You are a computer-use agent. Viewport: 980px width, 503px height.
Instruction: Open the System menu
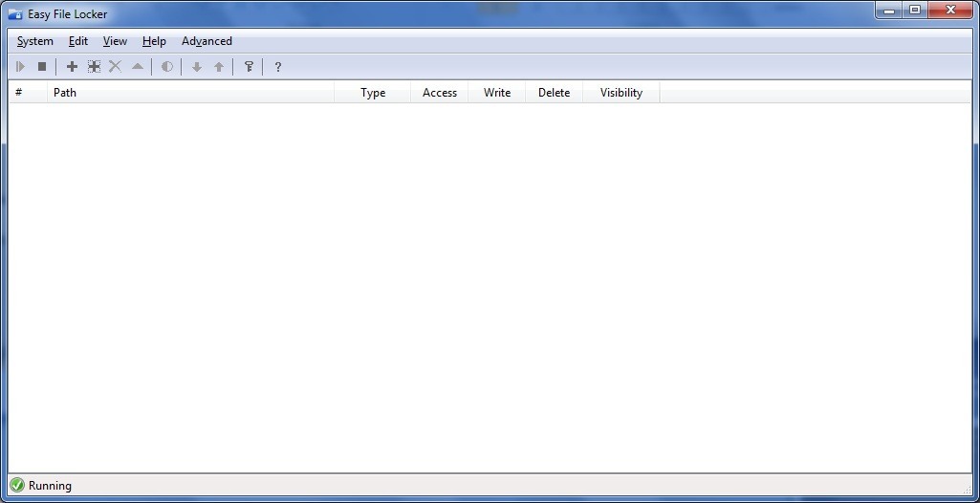point(35,41)
